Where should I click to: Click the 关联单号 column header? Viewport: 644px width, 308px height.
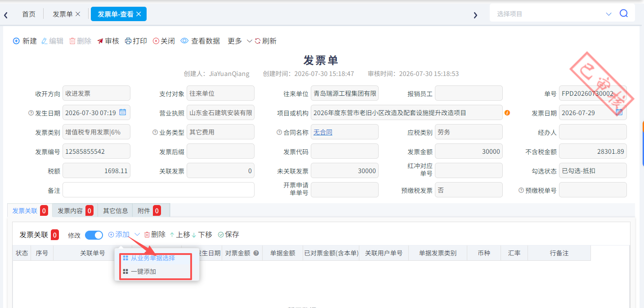(x=93, y=253)
